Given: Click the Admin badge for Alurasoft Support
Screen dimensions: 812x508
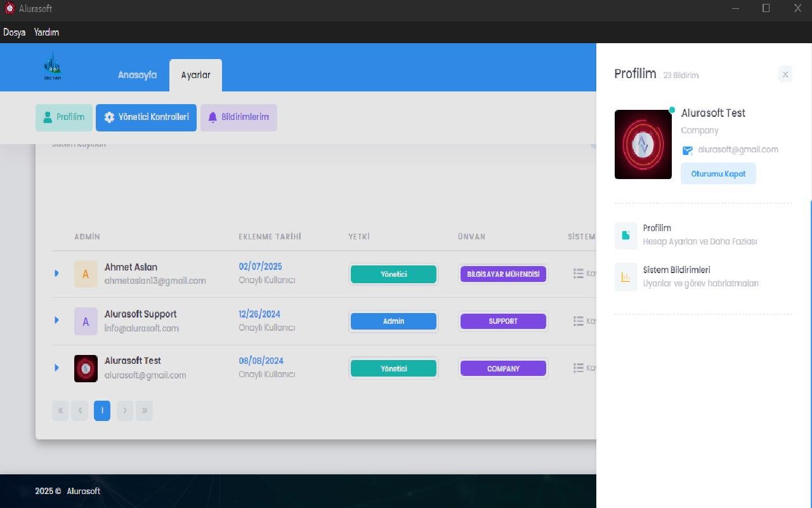Looking at the screenshot, I should (393, 321).
